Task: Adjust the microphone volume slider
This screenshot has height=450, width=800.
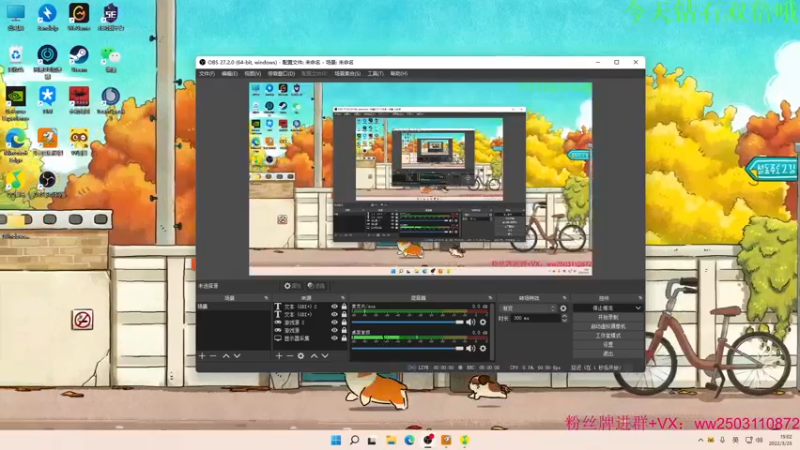Action: point(407,322)
